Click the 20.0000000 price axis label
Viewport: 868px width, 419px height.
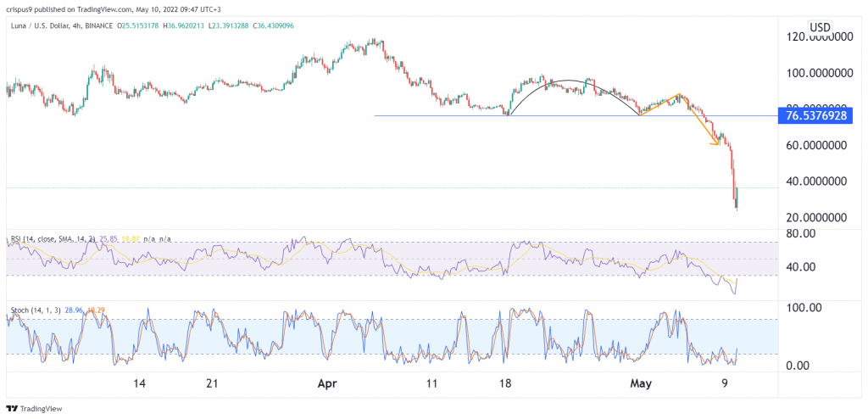pos(818,217)
